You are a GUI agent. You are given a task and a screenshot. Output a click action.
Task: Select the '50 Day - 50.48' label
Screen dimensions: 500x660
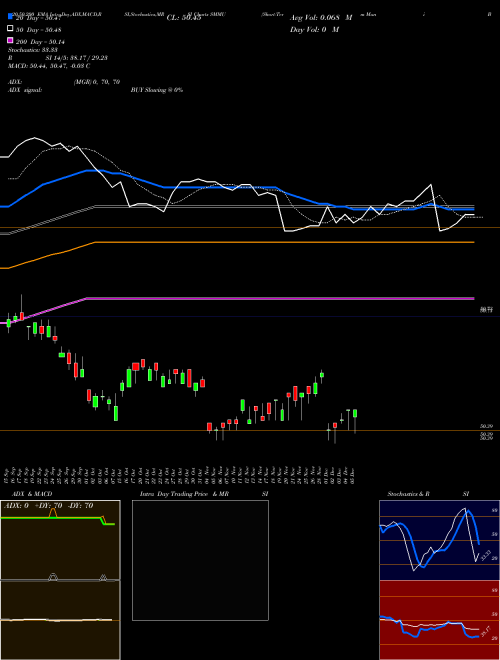pos(39,29)
